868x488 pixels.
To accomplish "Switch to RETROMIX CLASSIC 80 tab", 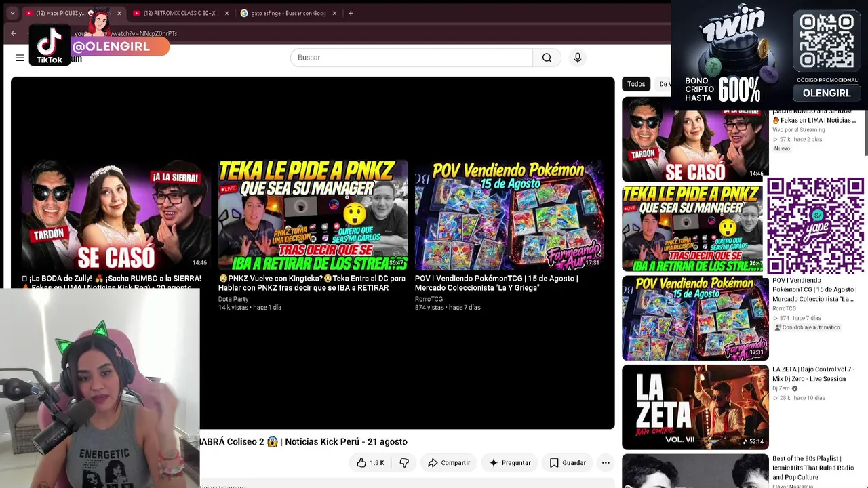I will [180, 13].
